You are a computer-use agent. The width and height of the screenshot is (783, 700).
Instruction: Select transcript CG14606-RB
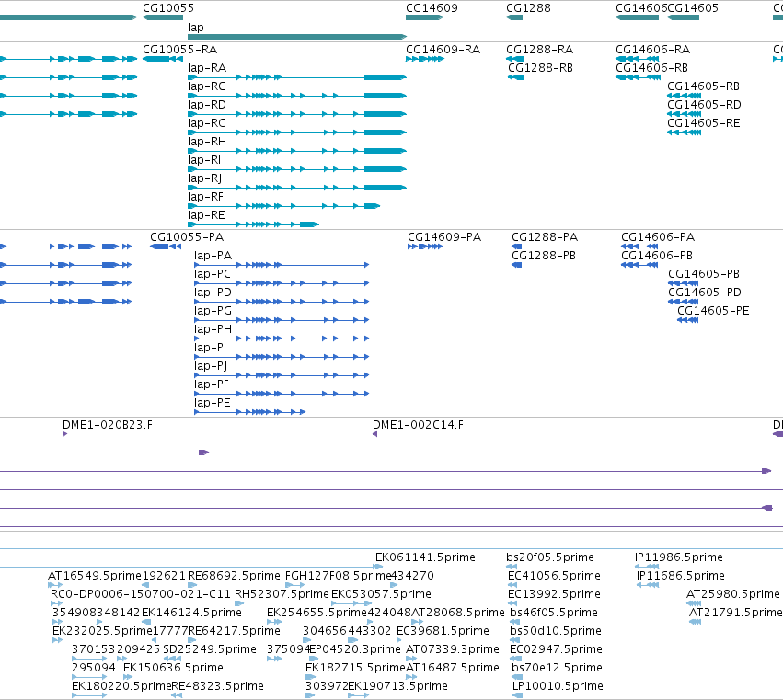(x=651, y=68)
